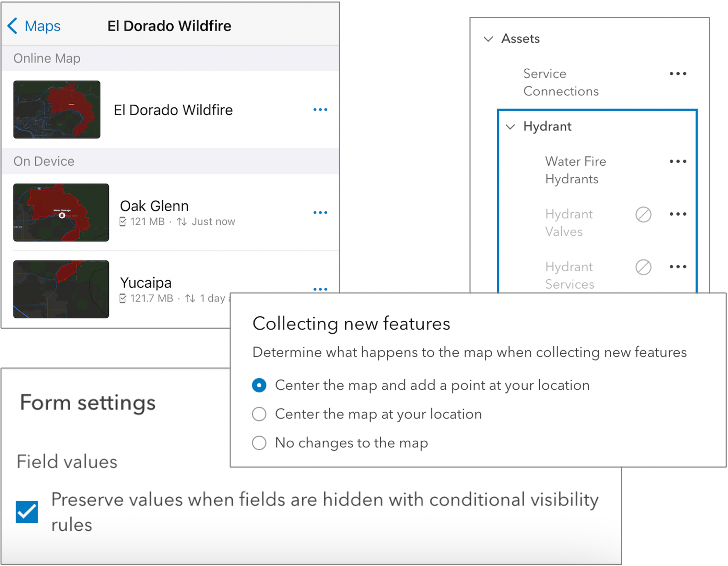Open the Hydrant Services options menu

click(678, 267)
